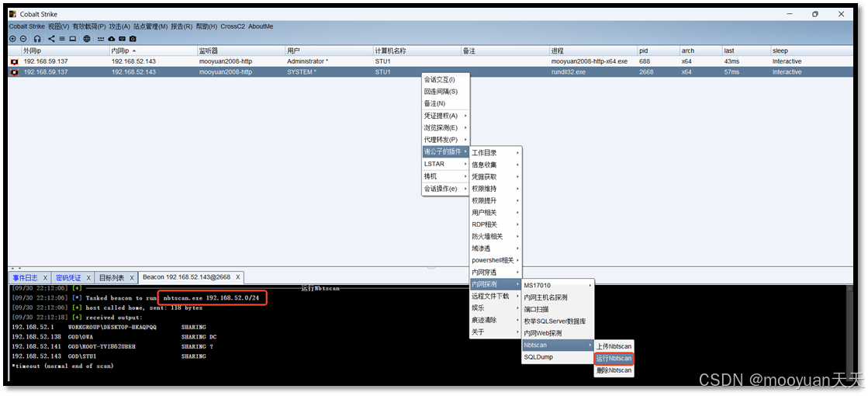Open the Cobalt Strike menu
The height and width of the screenshot is (396, 868).
click(x=26, y=26)
